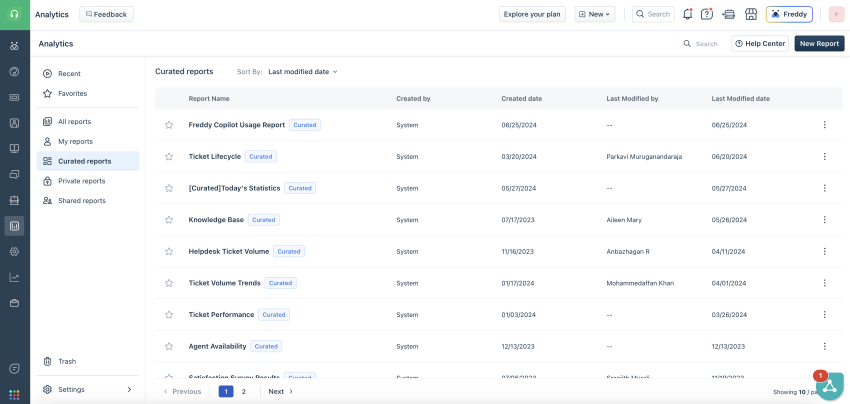Select Recent in the reports sidebar
Screen dimensions: 850x404
coord(88,74)
